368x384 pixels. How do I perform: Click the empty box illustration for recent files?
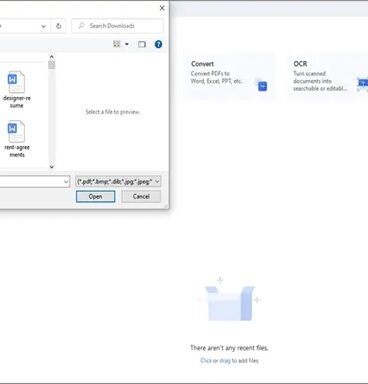pos(230,300)
